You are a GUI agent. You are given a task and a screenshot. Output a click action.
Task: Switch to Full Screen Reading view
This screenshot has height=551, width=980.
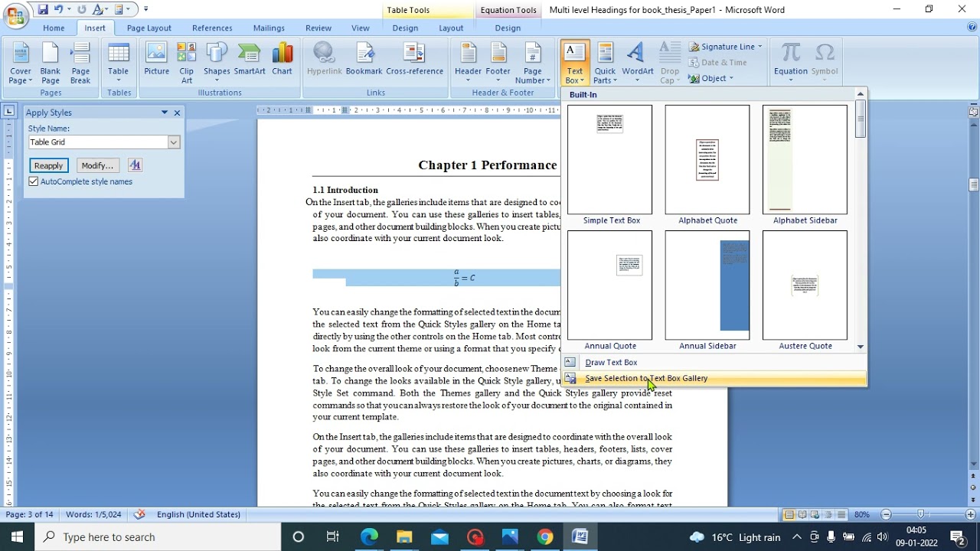[x=802, y=514]
